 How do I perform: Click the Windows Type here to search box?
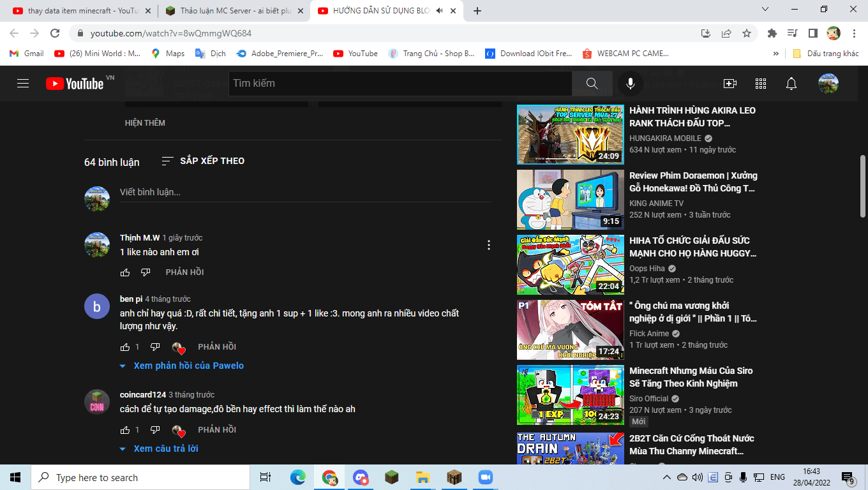(x=140, y=477)
